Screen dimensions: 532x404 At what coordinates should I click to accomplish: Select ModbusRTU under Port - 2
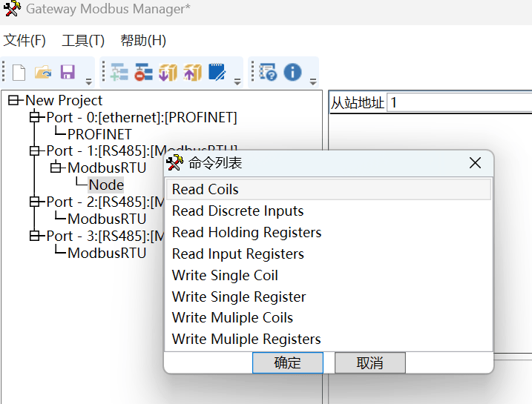click(x=107, y=219)
